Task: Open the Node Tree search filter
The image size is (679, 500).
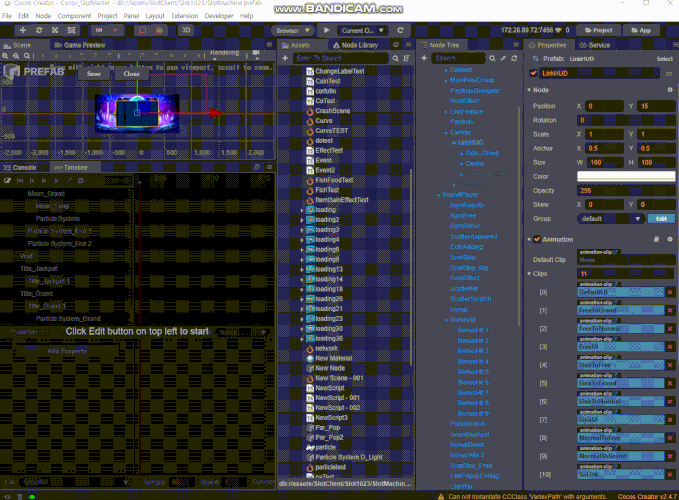Action: point(492,58)
